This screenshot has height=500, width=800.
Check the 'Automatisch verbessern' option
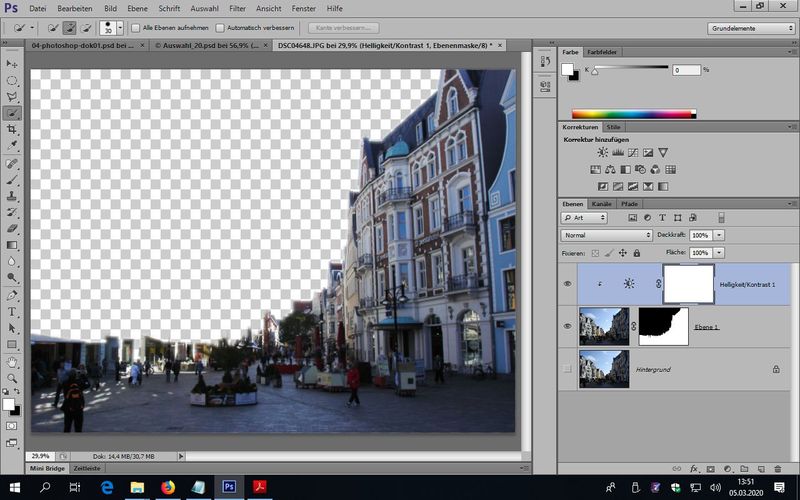[x=221, y=28]
